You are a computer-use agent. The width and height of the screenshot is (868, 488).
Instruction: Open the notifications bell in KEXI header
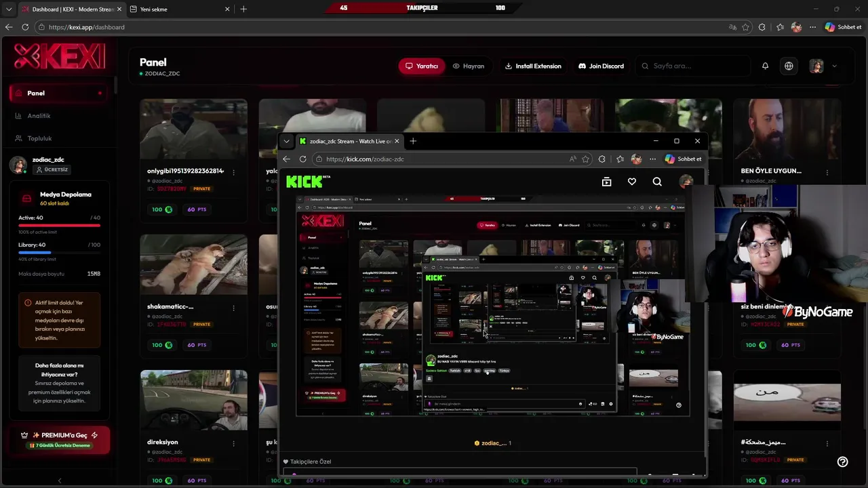pyautogui.click(x=765, y=66)
